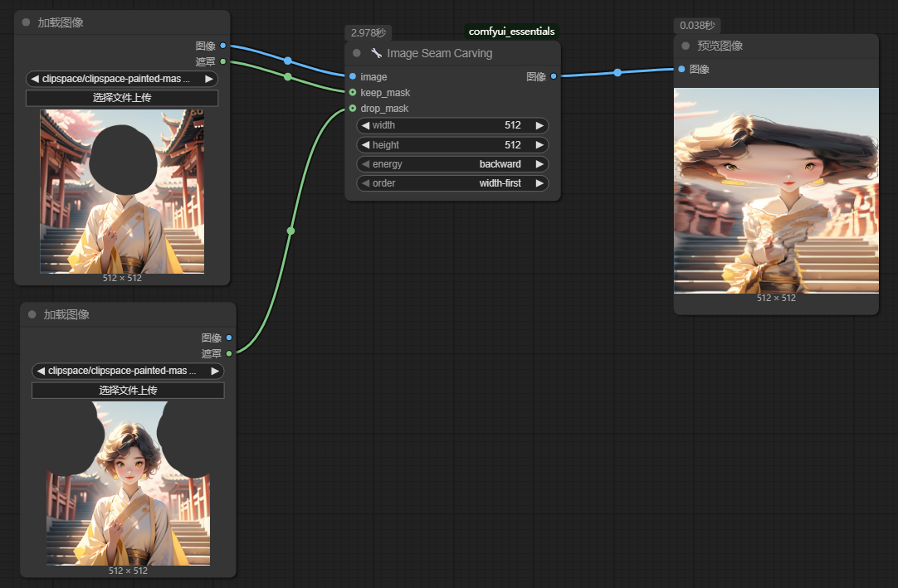Open the order width-first dropdown
Image resolution: width=898 pixels, height=588 pixels.
coord(452,183)
